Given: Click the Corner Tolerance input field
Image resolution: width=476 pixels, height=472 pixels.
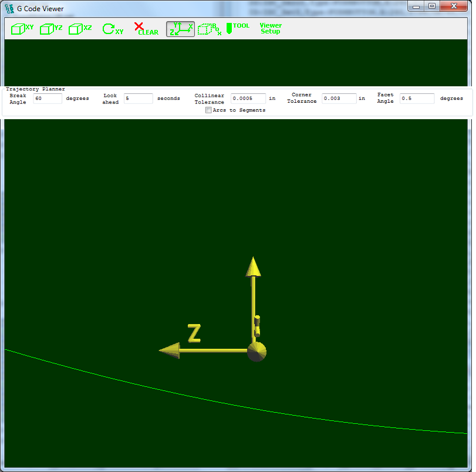Looking at the screenshot, I should tap(339, 99).
